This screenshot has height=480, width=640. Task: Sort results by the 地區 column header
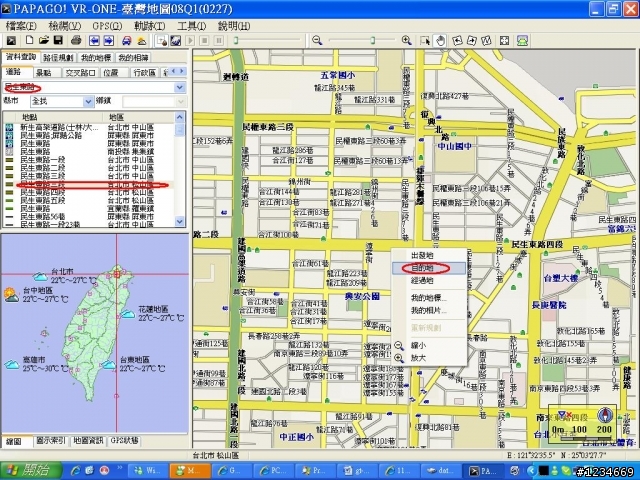click(x=139, y=117)
